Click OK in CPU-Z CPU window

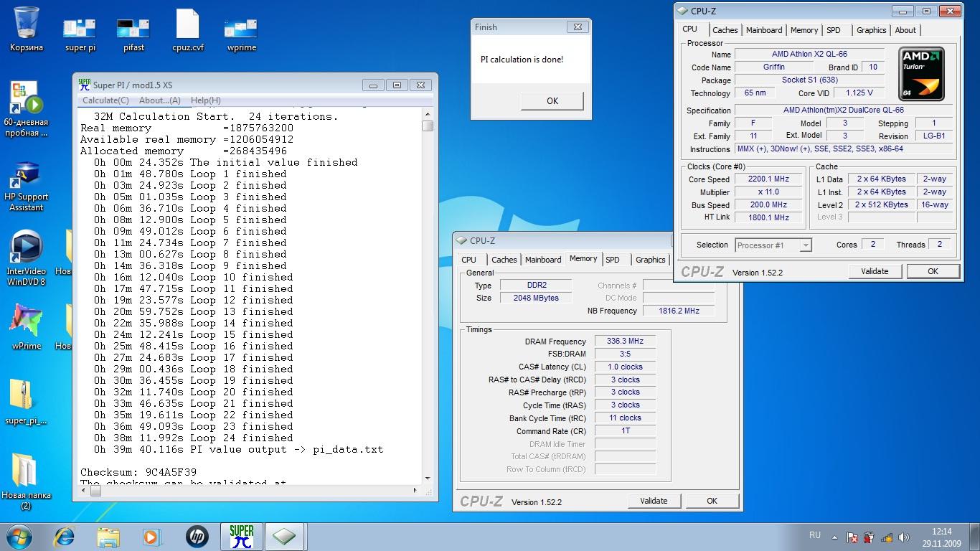pos(933,271)
